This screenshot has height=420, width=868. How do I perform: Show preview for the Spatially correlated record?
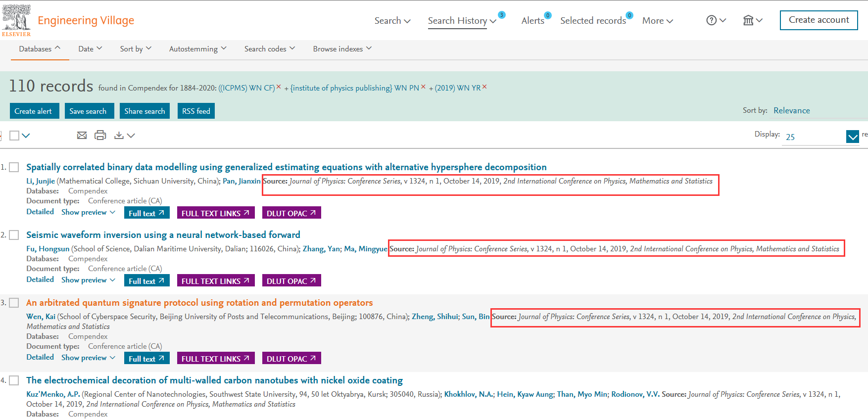88,212
